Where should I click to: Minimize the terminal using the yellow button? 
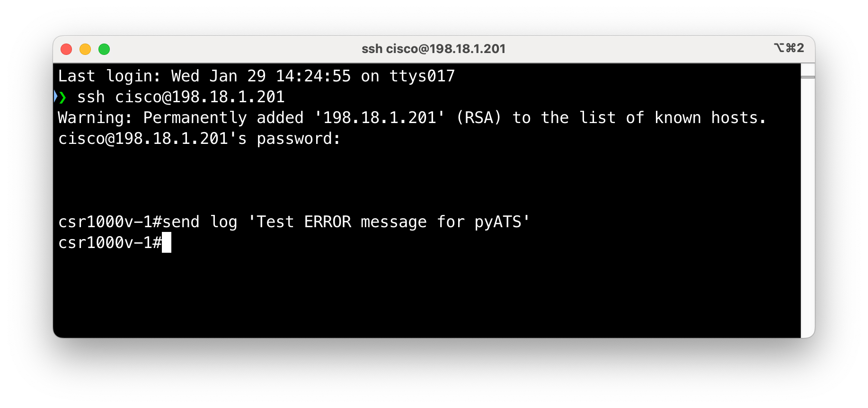click(85, 49)
